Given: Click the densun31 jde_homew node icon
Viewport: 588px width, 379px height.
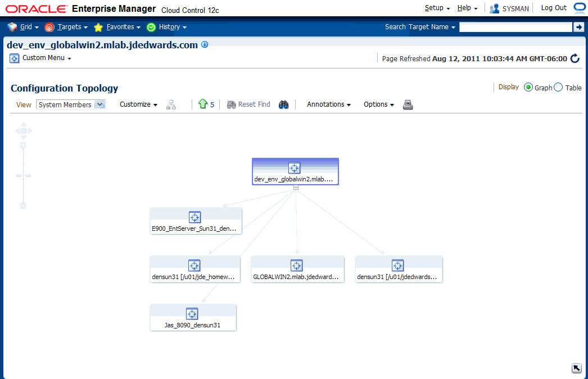Looking at the screenshot, I should click(195, 266).
